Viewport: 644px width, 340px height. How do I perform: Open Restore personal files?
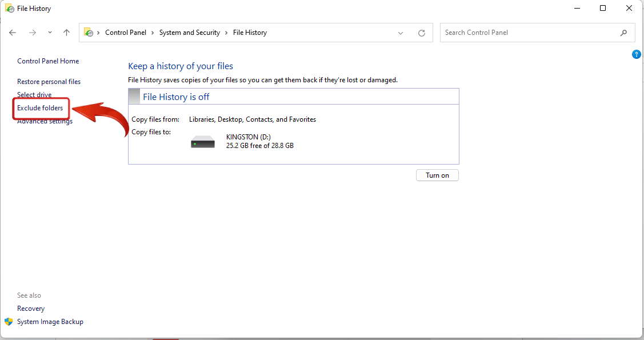point(49,81)
